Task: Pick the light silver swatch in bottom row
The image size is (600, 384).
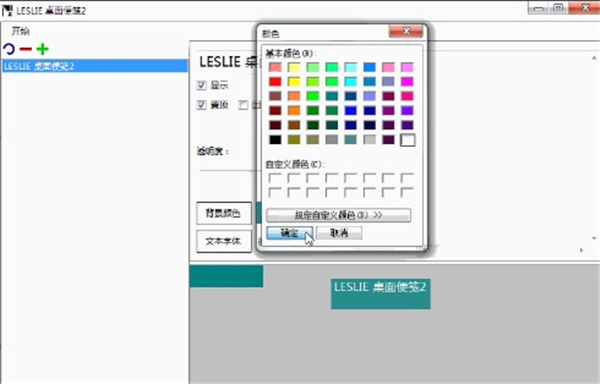Action: [x=370, y=140]
